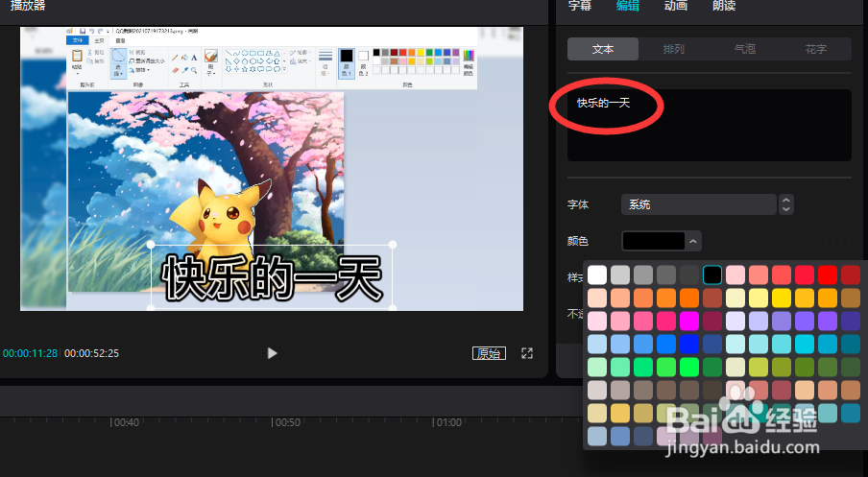Pick the pure red color swatch
Image resolution: width=868 pixels, height=477 pixels.
coord(828,274)
